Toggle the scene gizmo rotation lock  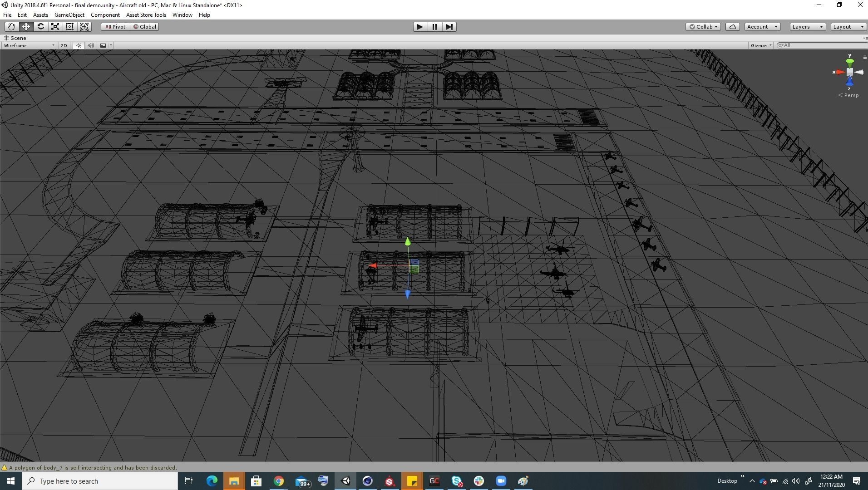point(865,57)
